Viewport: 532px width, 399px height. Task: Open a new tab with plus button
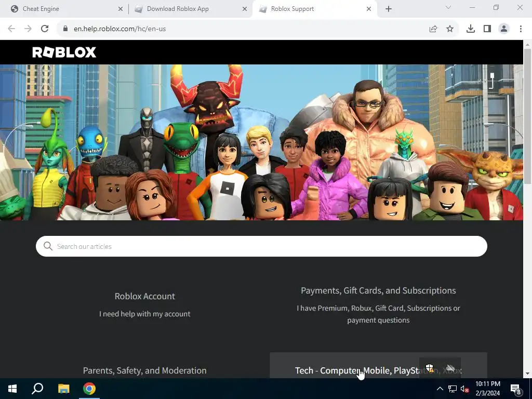click(389, 9)
